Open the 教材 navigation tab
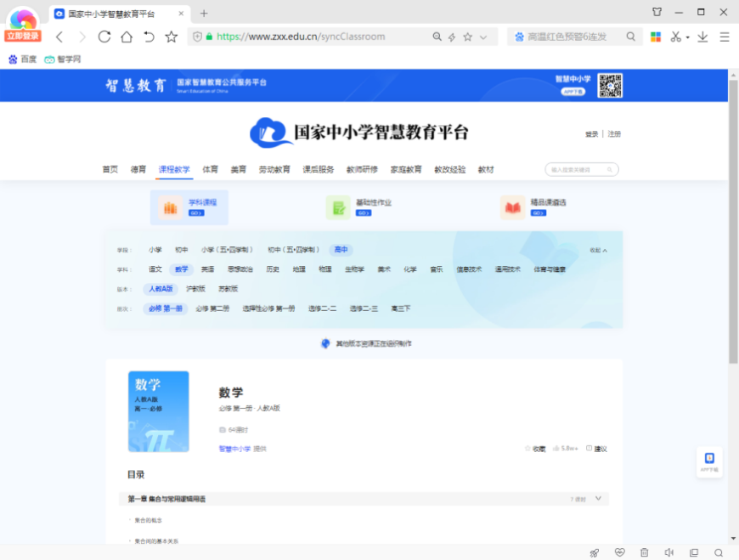The height and width of the screenshot is (560, 739). (486, 170)
